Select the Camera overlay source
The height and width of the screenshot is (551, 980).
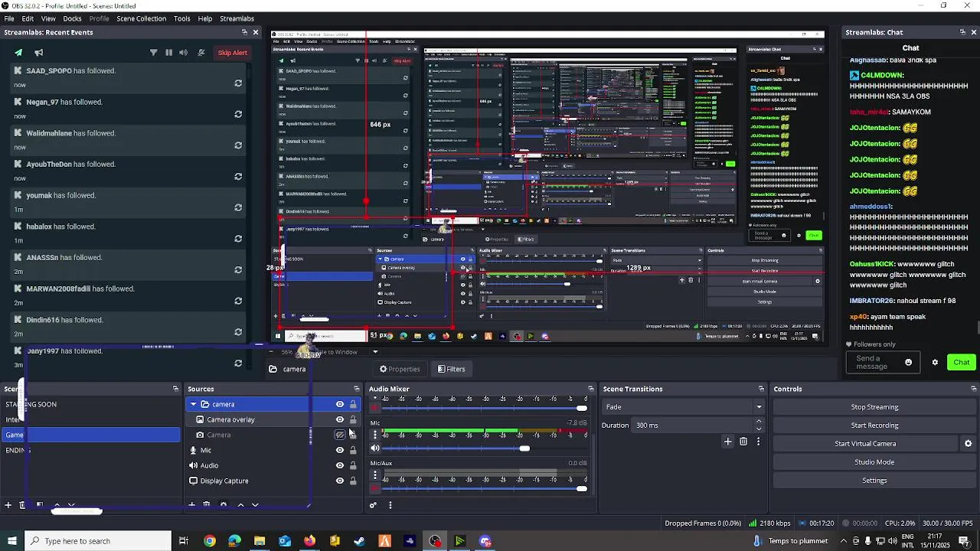coord(273,419)
